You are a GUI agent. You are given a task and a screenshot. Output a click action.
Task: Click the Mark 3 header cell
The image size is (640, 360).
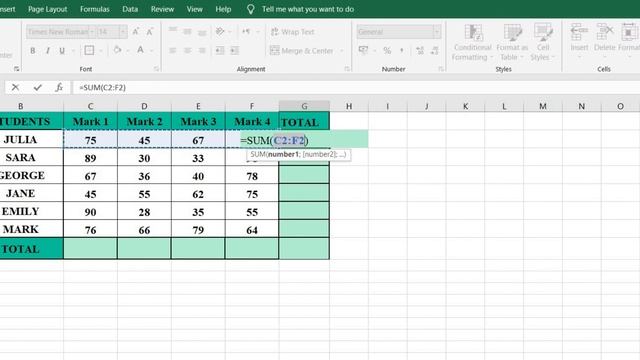click(x=198, y=121)
